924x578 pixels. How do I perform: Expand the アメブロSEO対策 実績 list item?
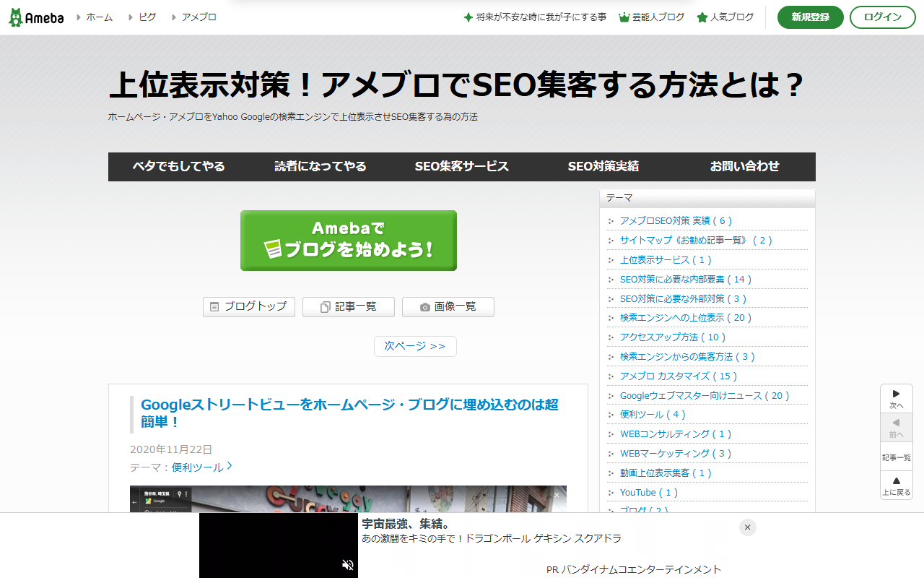click(x=676, y=220)
